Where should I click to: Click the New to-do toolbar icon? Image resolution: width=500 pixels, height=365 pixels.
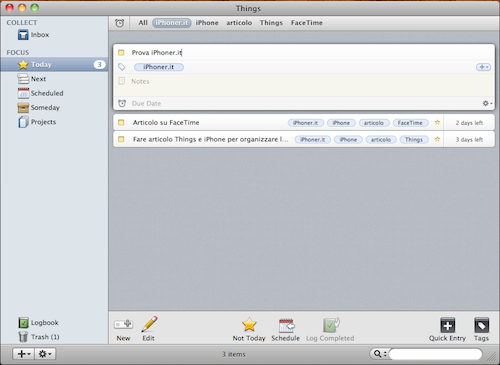coord(123,324)
